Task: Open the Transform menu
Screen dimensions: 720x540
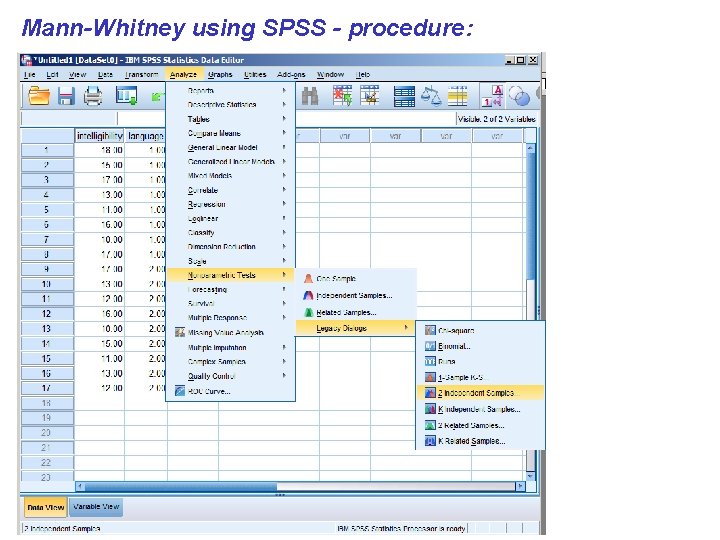Action: click(x=141, y=74)
